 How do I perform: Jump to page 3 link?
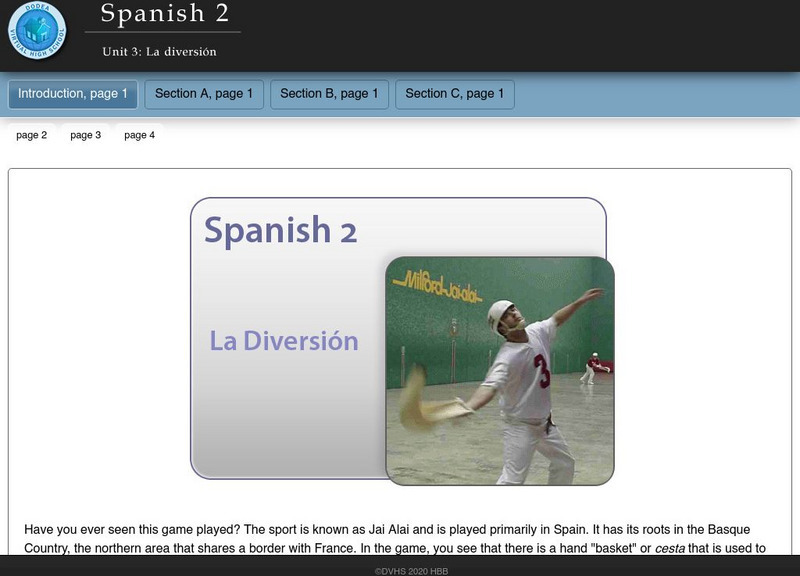[x=86, y=135]
